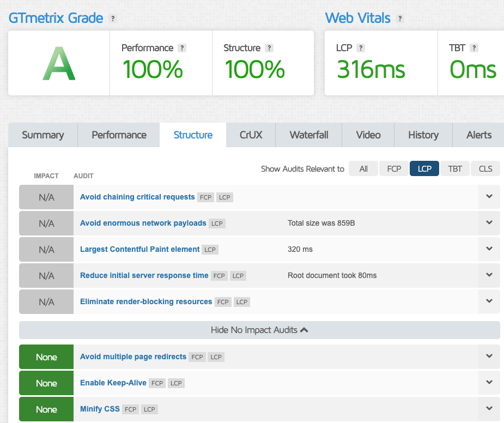This screenshot has width=504, height=423.
Task: Click the '320 ms' value
Action: (x=300, y=249)
